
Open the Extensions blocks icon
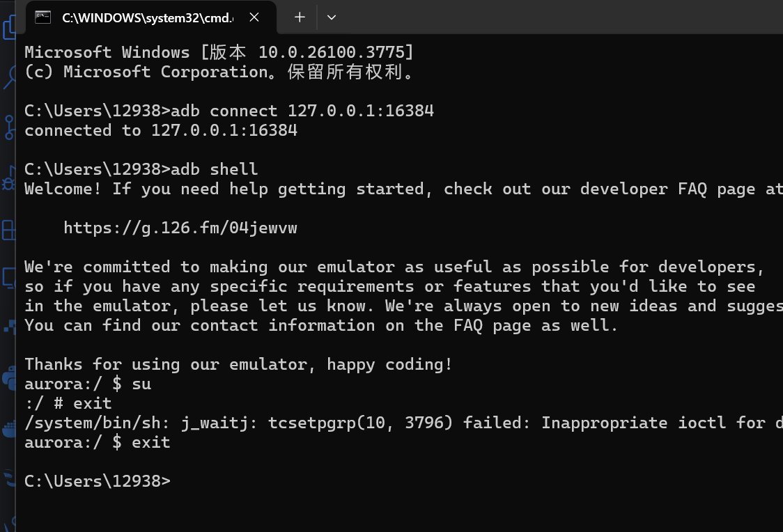click(x=9, y=230)
